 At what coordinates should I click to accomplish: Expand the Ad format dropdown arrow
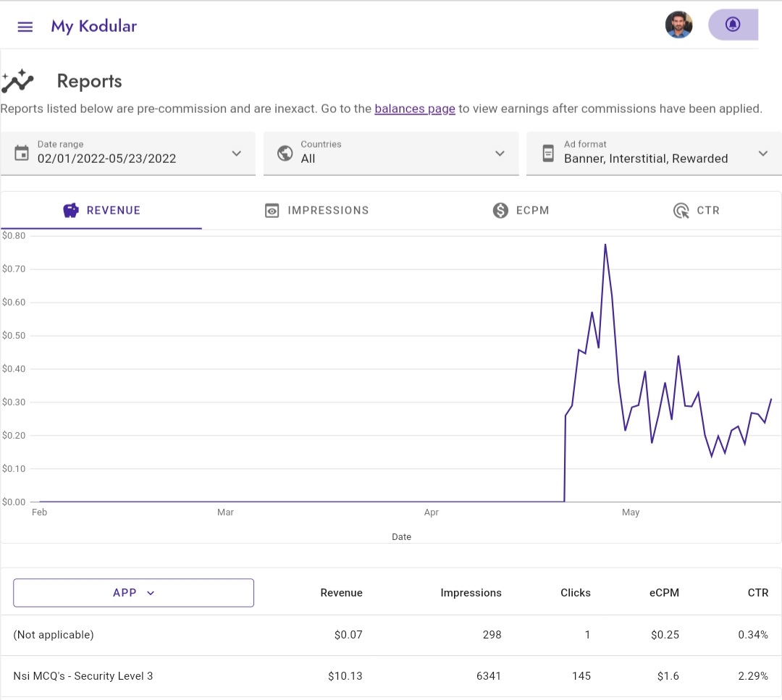coord(762,153)
